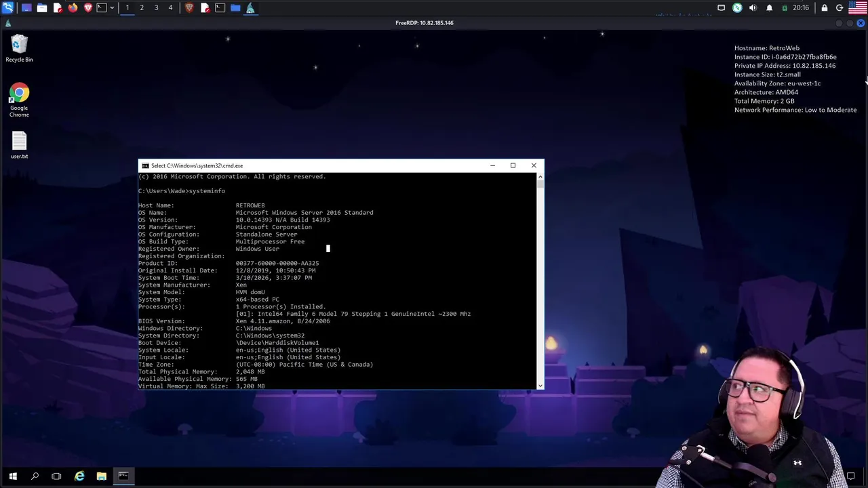Open the Windows Action Center icon
Image resolution: width=868 pixels, height=488 pixels.
pyautogui.click(x=851, y=476)
